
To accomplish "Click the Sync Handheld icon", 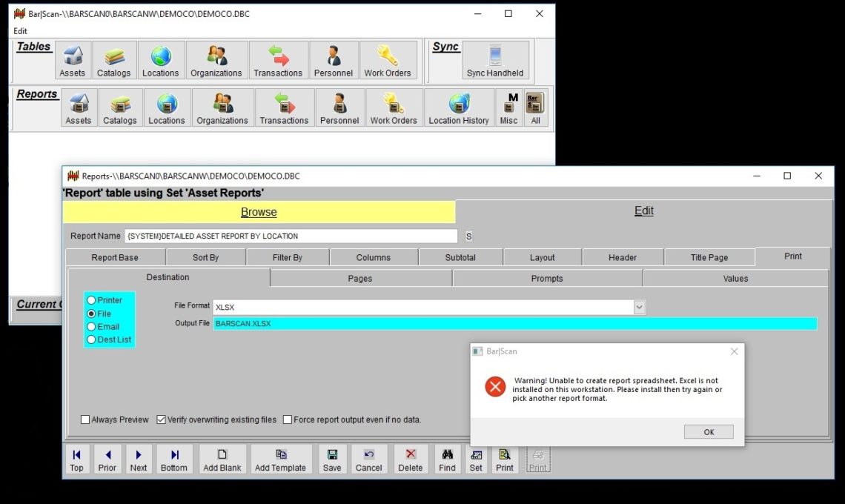I will [x=495, y=60].
